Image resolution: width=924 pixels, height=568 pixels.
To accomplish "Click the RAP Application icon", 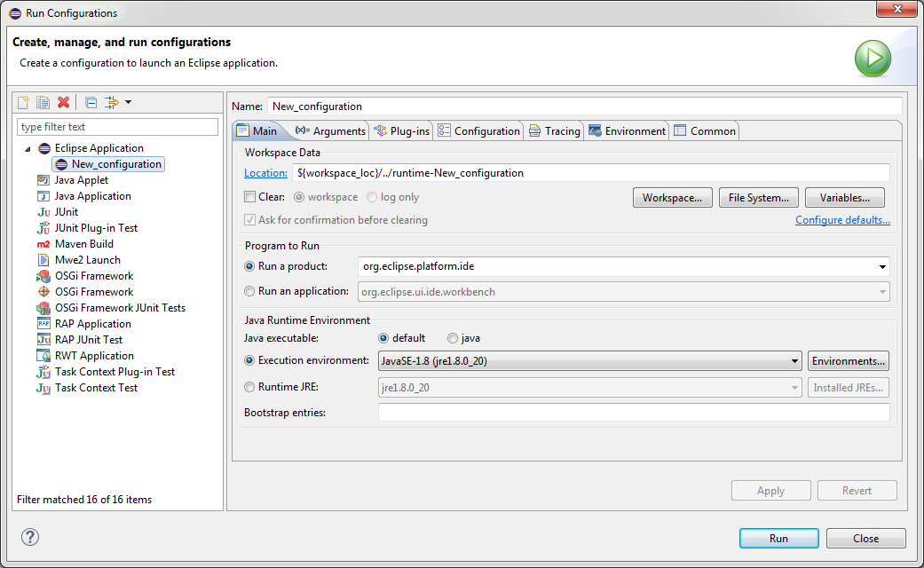I will pos(43,323).
